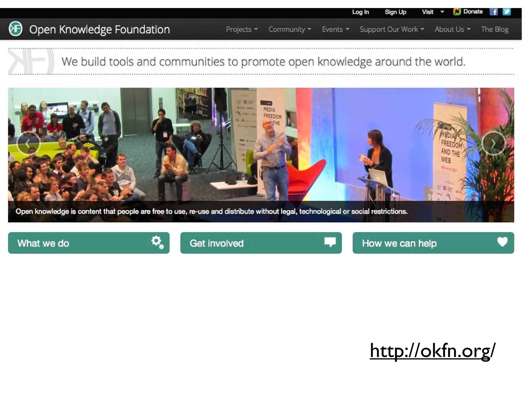Open the Facebook page icon
This screenshot has height=399, width=532.
493,12
